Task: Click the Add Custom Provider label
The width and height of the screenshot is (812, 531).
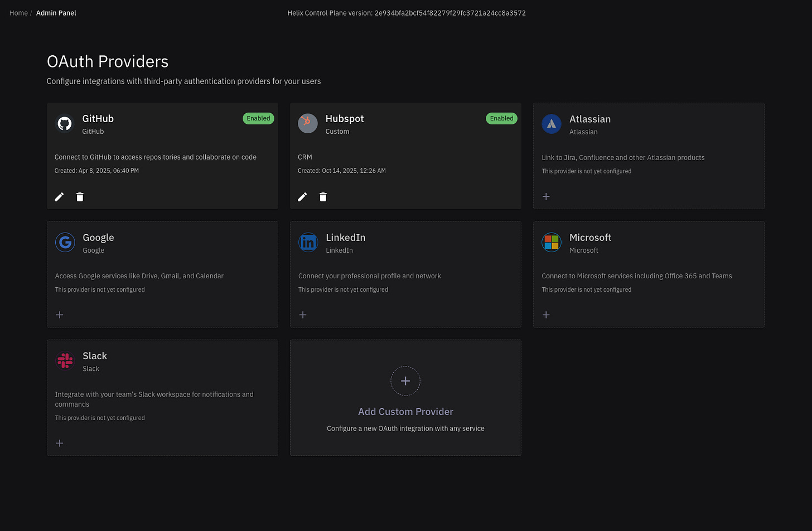Action: 405,412
